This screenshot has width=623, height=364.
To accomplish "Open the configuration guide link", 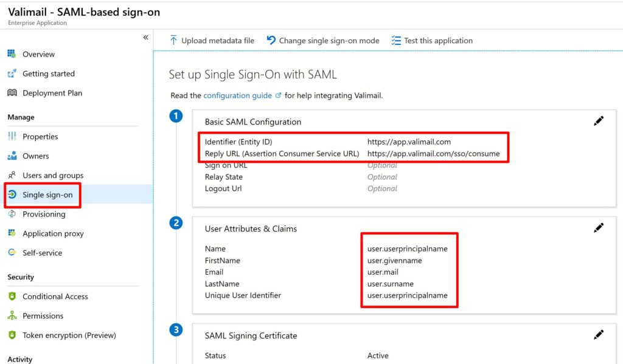I will 237,95.
